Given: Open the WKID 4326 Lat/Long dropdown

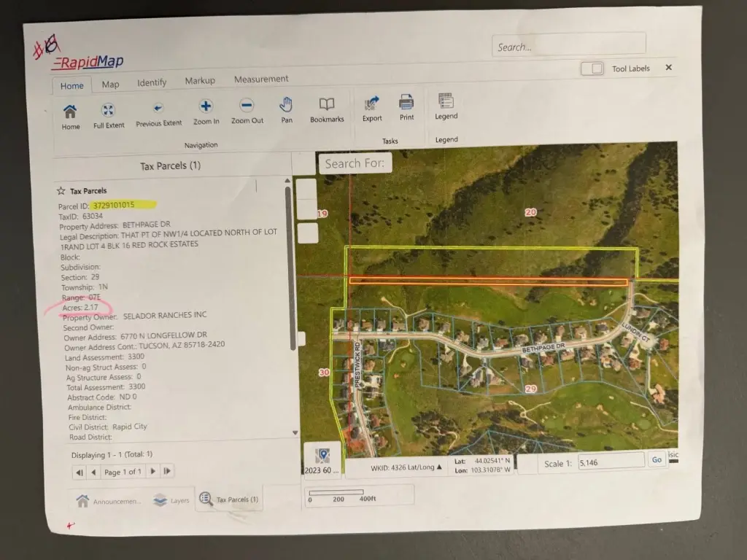Looking at the screenshot, I should click(x=407, y=467).
